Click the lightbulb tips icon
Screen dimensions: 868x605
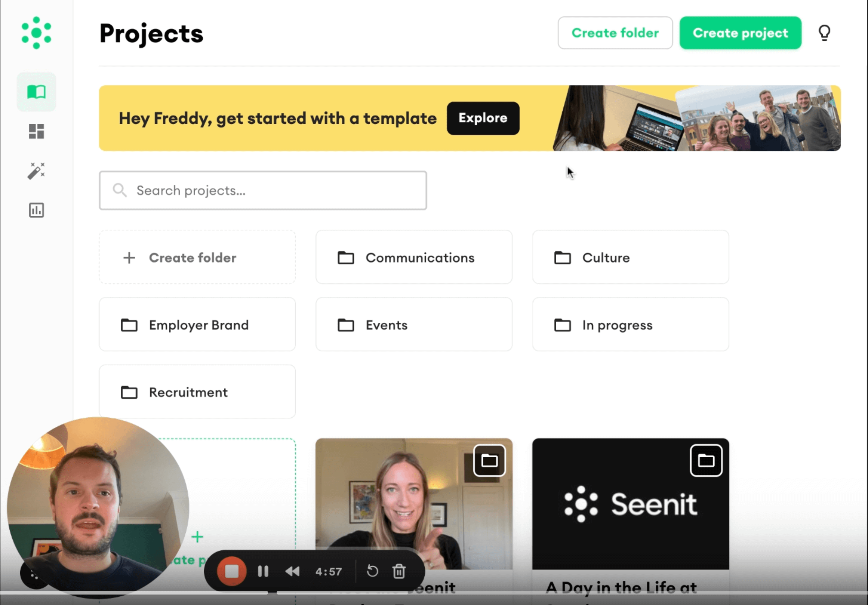824,33
